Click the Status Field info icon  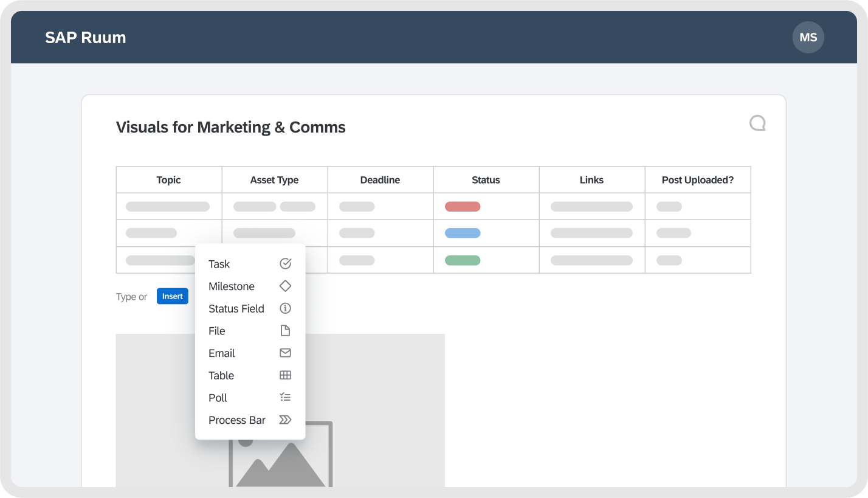pos(285,308)
